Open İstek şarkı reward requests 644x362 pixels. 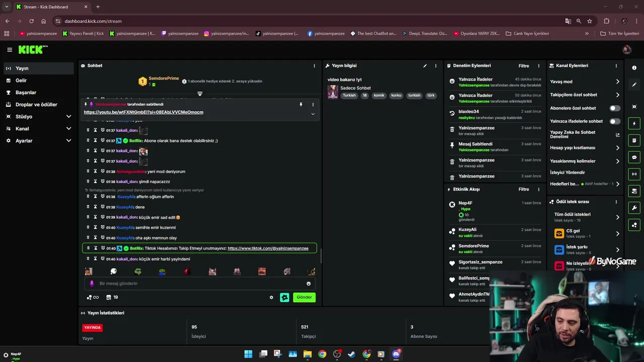(587, 249)
